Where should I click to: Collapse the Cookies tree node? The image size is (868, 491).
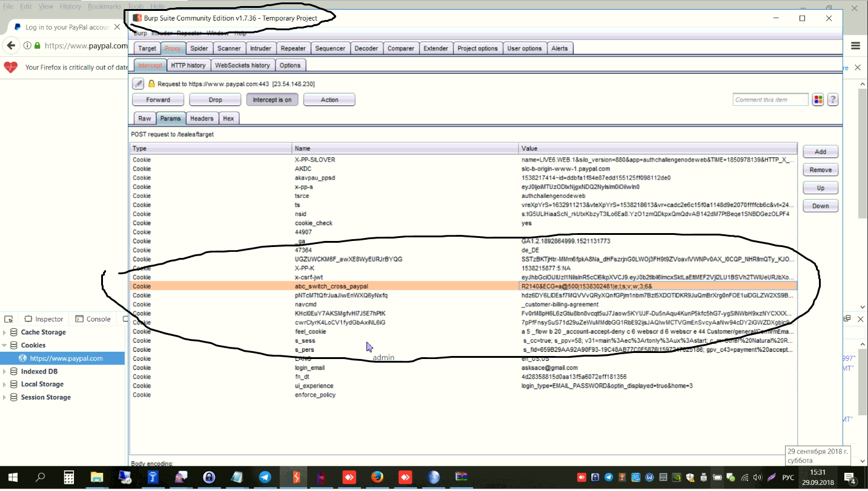tap(5, 345)
